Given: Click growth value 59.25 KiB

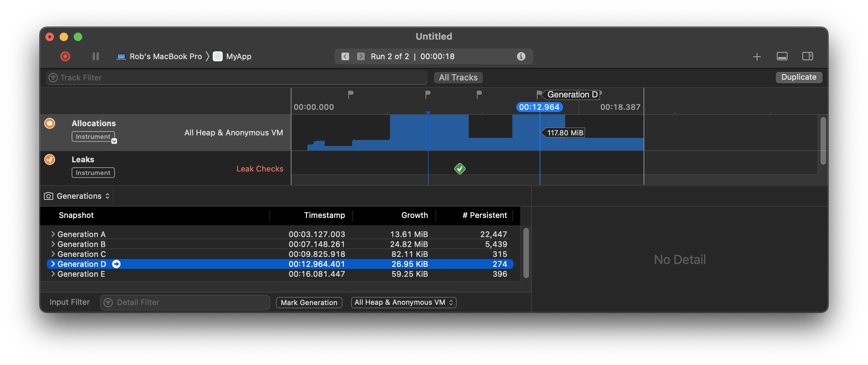Looking at the screenshot, I should pyautogui.click(x=410, y=274).
